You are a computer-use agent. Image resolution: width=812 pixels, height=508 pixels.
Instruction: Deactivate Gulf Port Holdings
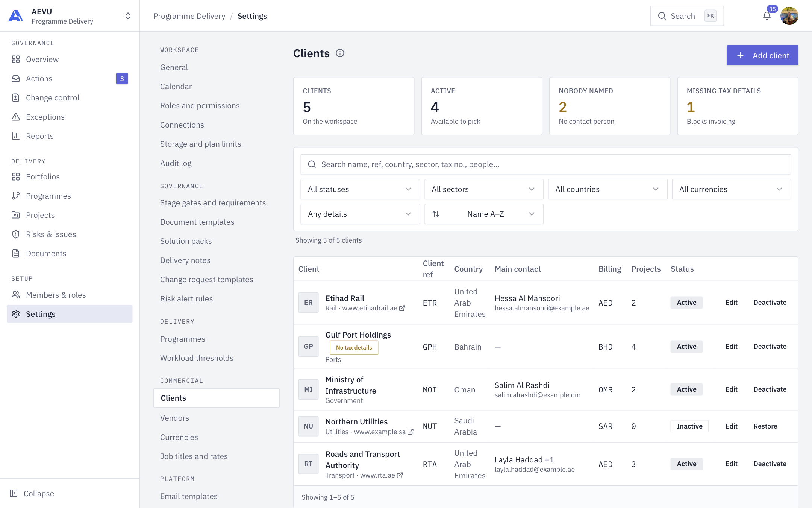[770, 347]
